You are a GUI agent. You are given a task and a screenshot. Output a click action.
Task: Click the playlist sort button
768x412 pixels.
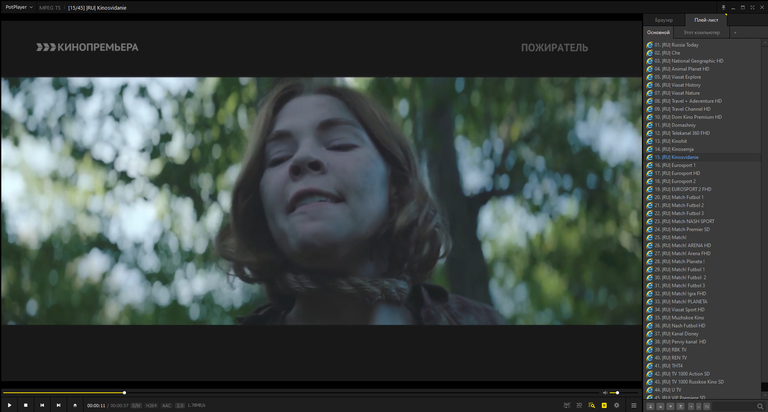click(x=707, y=407)
